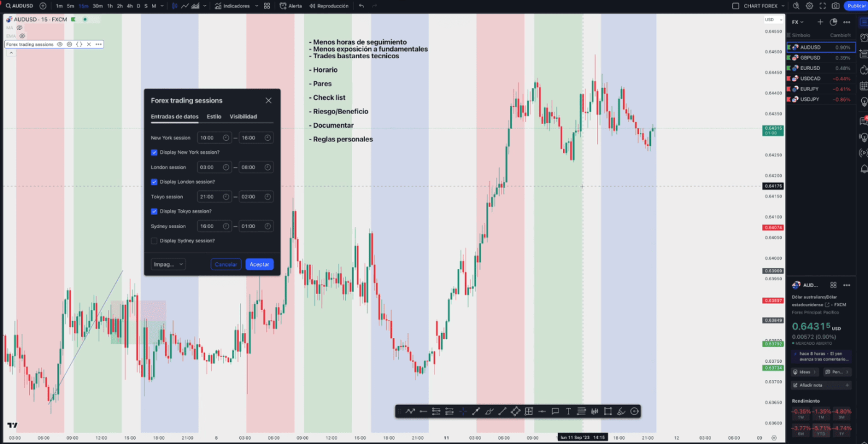Click the add symbol plus icon in top toolbar

(43, 6)
